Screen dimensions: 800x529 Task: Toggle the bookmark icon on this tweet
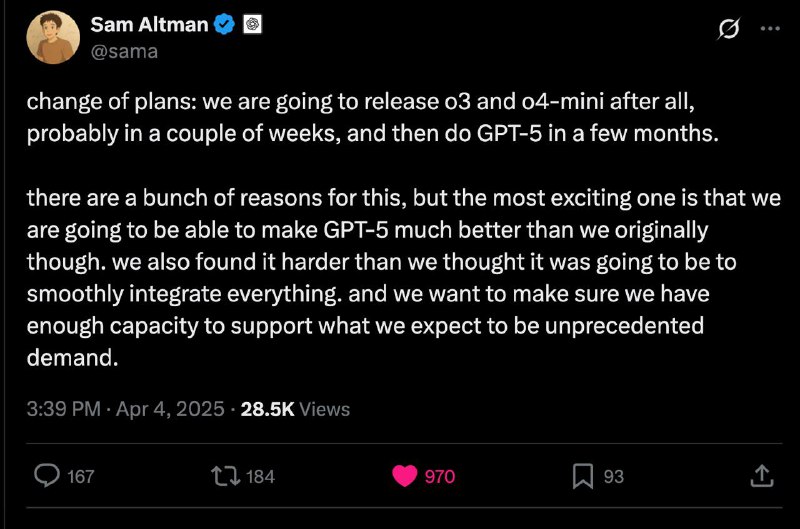point(582,475)
